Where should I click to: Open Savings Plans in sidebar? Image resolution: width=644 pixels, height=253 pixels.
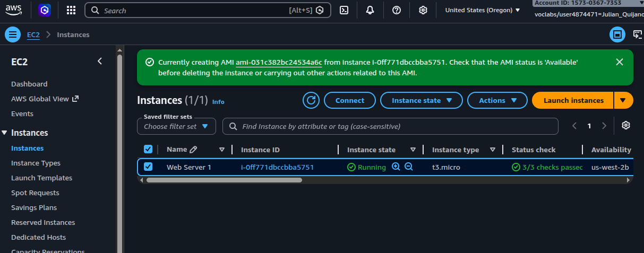coord(34,207)
